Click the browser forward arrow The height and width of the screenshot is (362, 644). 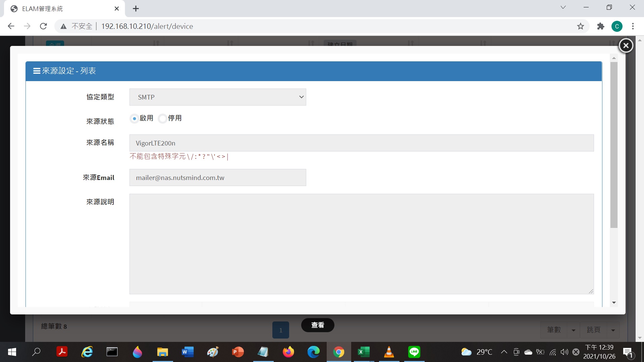coord(27,26)
